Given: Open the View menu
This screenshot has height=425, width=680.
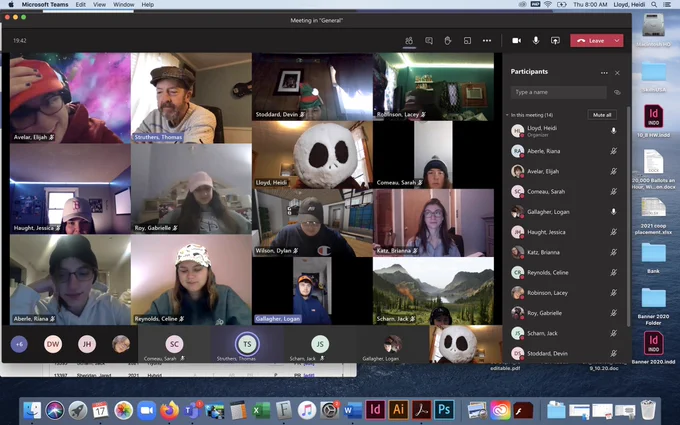Looking at the screenshot, I should click(99, 4).
